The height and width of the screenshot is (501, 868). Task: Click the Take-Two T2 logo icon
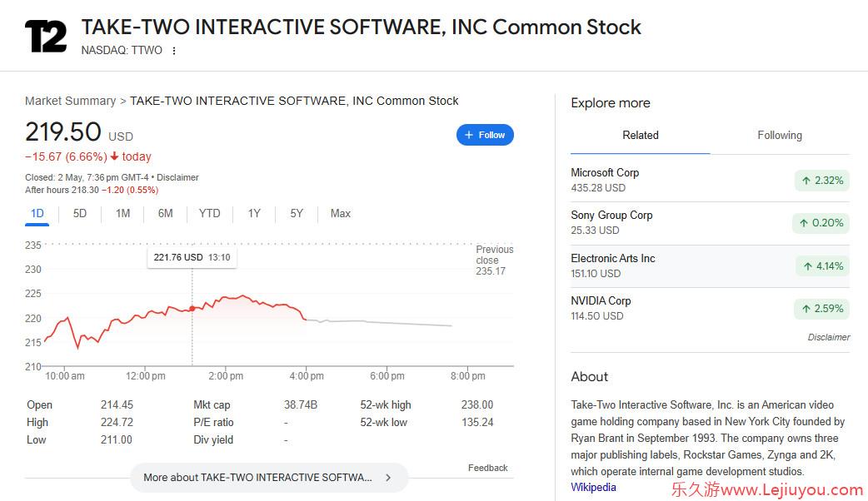(46, 37)
